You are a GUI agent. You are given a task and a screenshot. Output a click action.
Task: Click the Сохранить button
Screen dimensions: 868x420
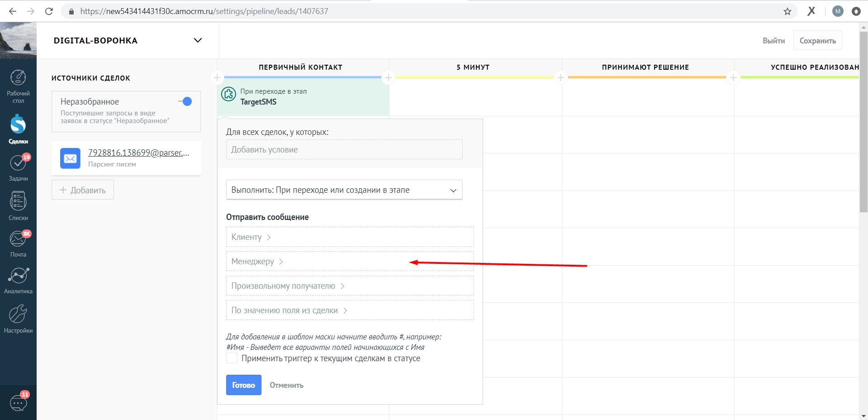pyautogui.click(x=817, y=40)
